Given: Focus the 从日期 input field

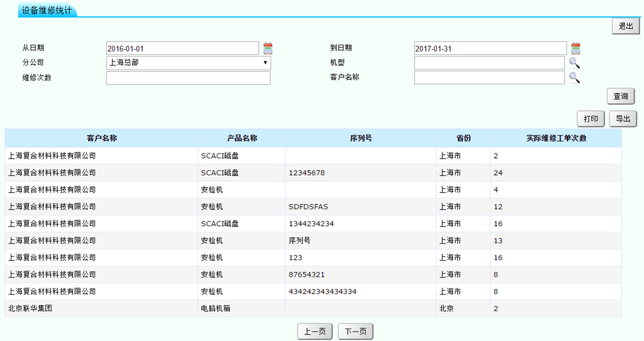Looking at the screenshot, I should click(183, 49).
